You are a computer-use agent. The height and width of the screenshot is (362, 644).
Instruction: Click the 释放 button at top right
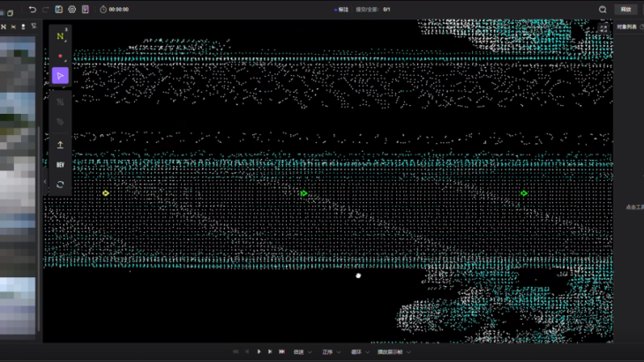(626, 9)
